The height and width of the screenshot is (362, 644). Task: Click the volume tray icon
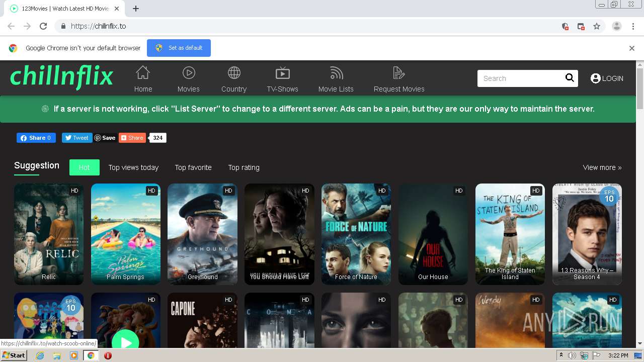click(x=572, y=355)
